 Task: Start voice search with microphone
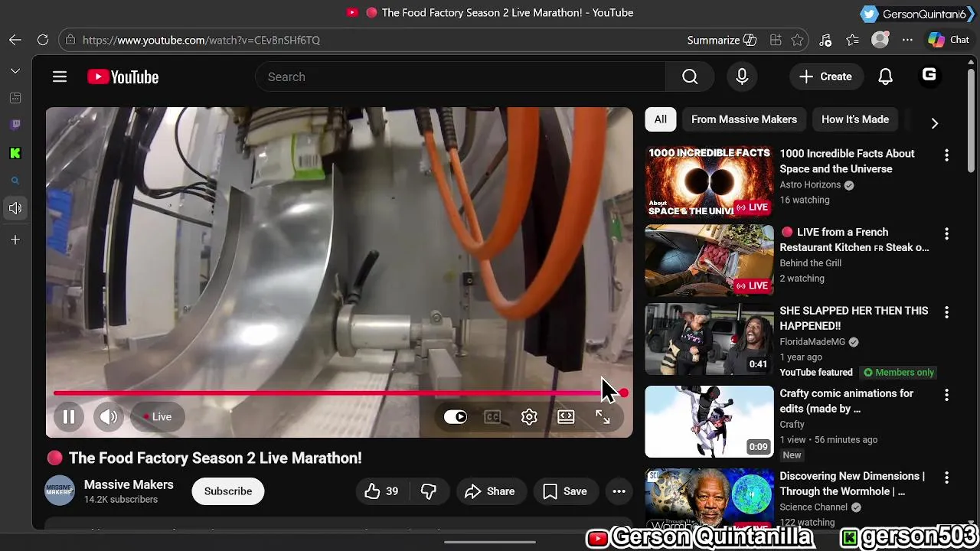742,77
